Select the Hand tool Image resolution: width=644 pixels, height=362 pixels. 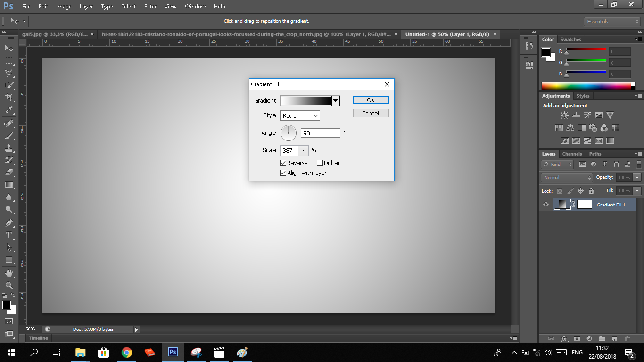[9, 273]
